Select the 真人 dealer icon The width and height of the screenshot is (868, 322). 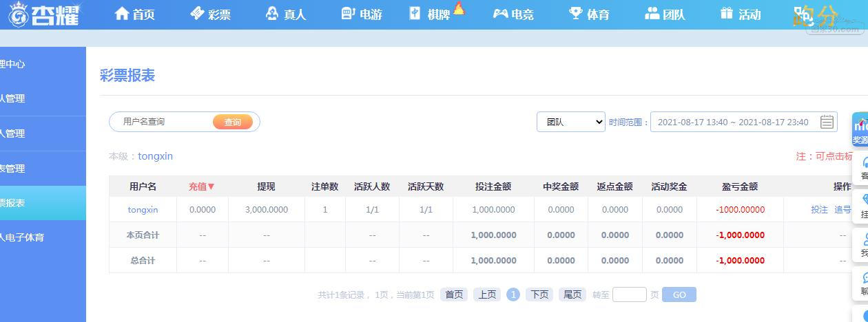272,14
